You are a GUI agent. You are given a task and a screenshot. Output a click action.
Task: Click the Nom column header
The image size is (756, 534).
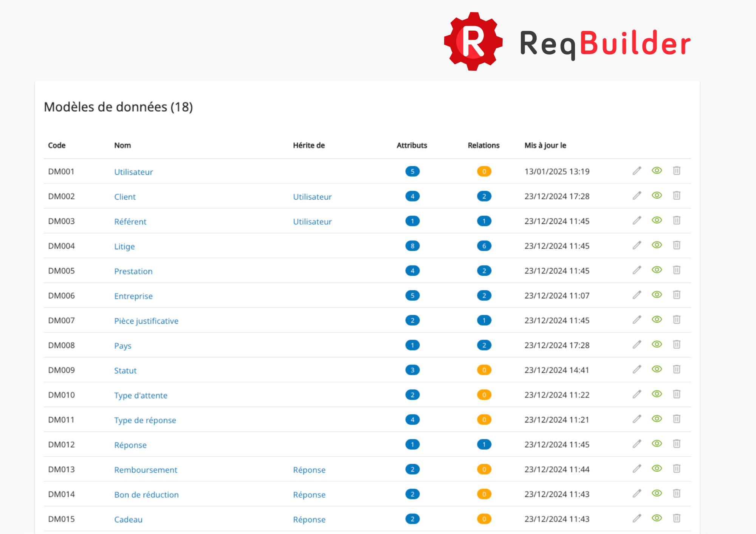coord(122,145)
